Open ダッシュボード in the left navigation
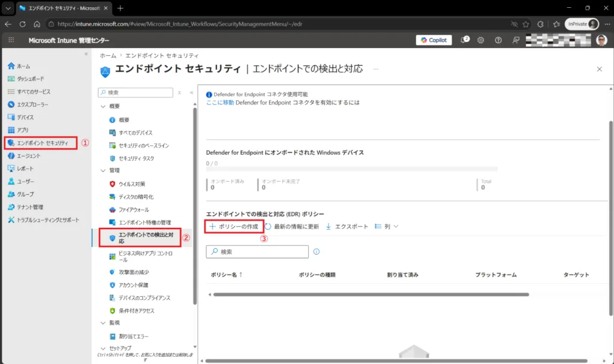614x364 pixels. [x=26, y=79]
